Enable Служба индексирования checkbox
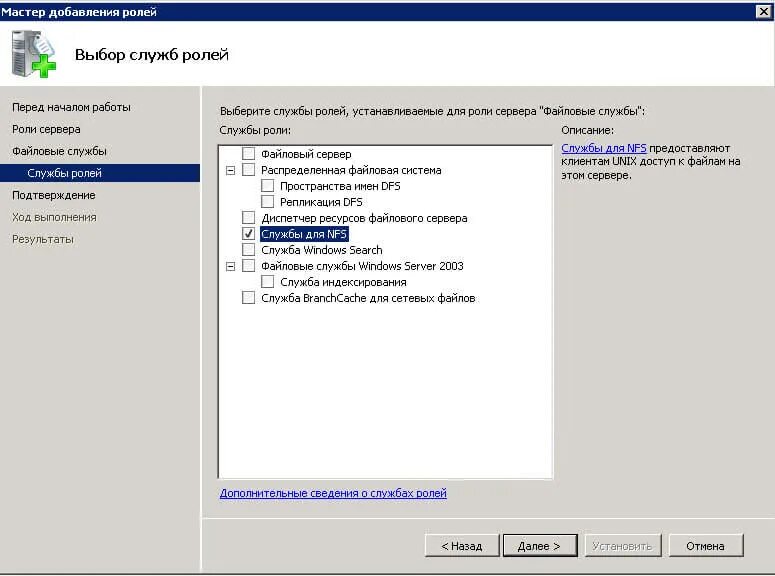 [x=267, y=282]
